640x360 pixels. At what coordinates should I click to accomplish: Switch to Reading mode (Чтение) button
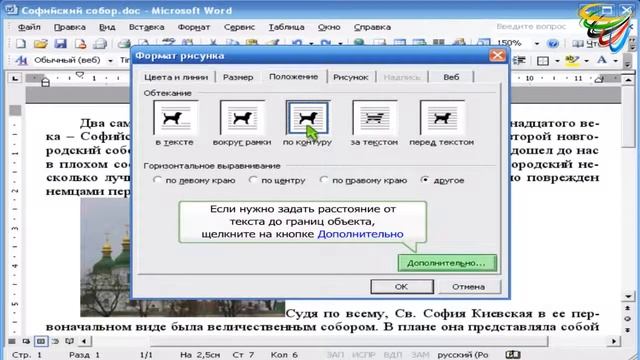coord(586,43)
